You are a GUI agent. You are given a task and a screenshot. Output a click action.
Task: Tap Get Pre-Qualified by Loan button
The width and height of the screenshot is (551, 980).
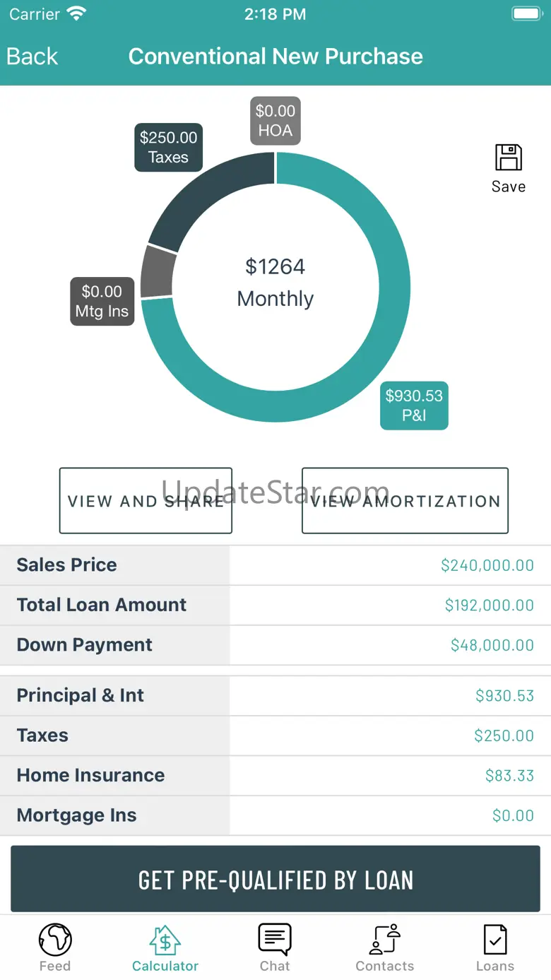(x=275, y=880)
